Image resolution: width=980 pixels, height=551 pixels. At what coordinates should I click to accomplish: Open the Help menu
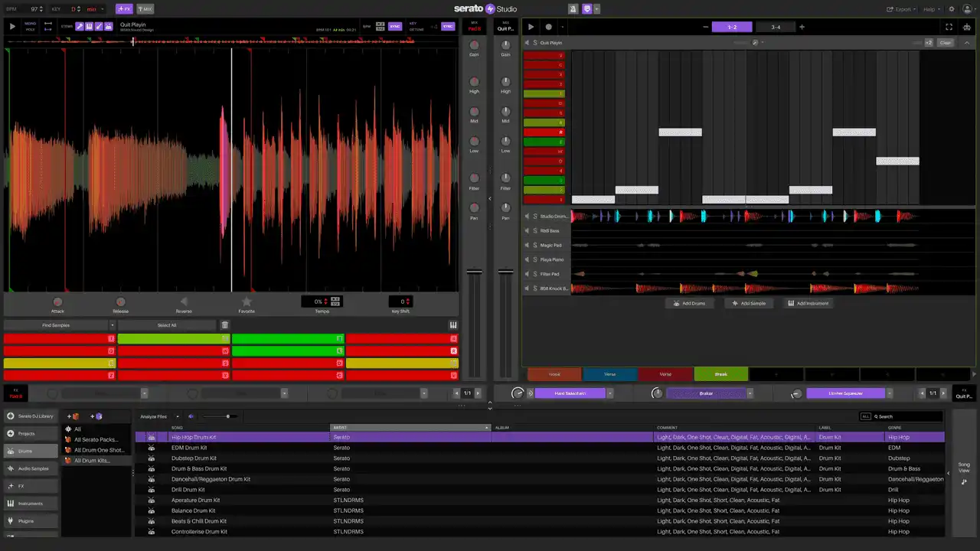click(931, 9)
